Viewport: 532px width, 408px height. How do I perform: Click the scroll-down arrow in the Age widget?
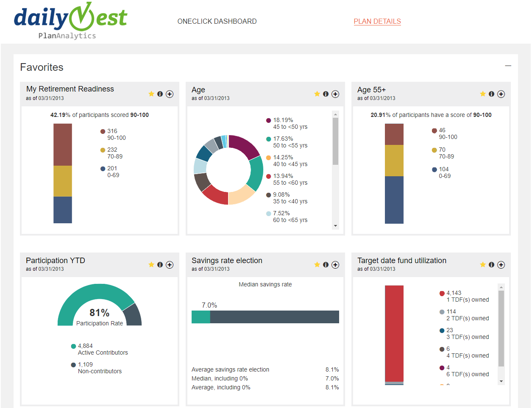pos(336,226)
